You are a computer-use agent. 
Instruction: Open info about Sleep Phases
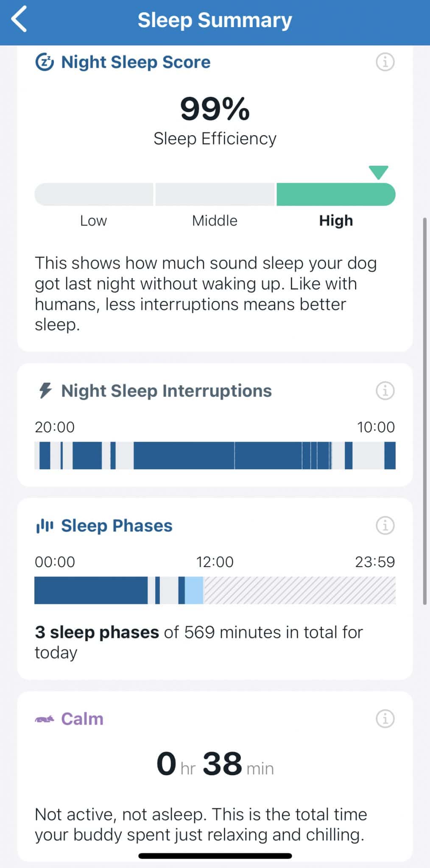click(x=385, y=525)
